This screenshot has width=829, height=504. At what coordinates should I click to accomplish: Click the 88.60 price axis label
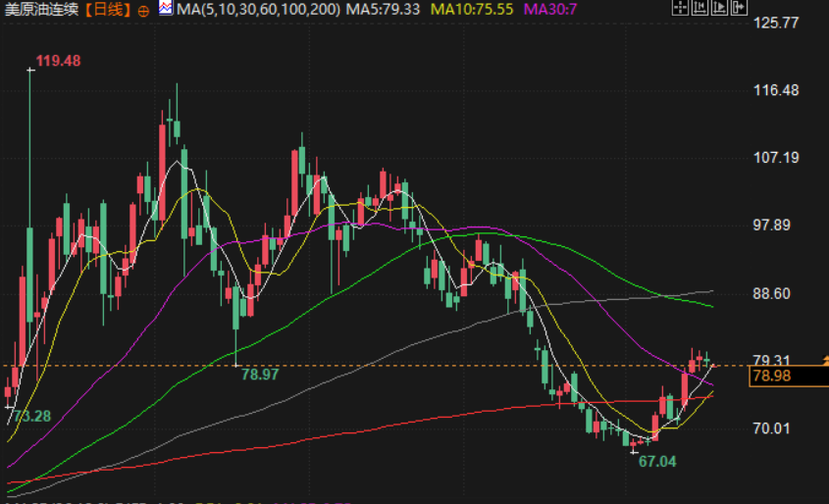(771, 294)
